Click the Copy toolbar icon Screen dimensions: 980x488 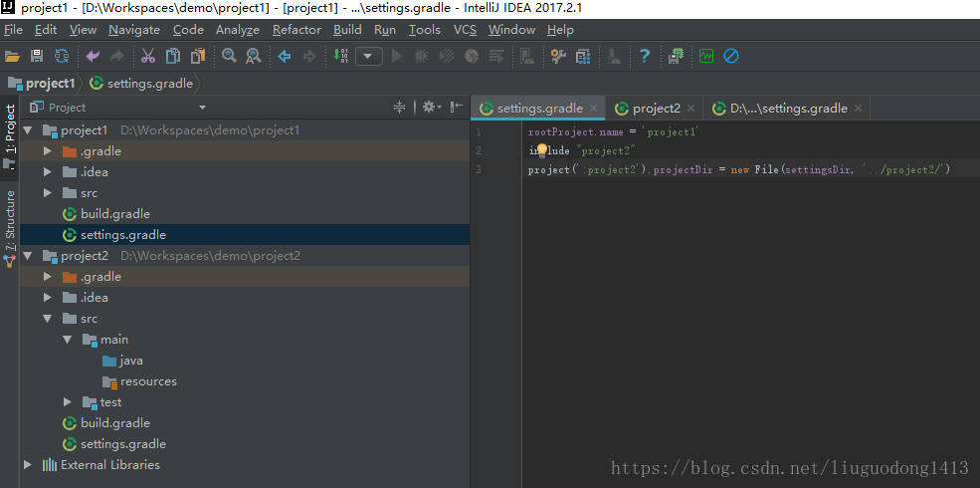point(172,57)
